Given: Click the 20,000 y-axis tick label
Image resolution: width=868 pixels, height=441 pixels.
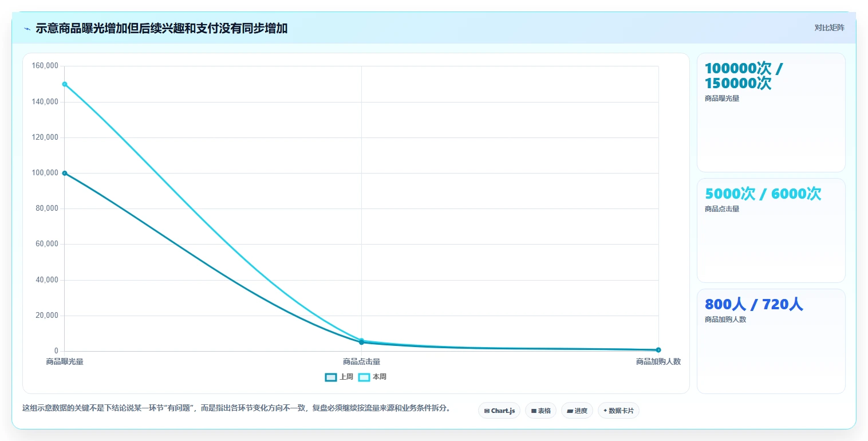Looking at the screenshot, I should point(47,316).
